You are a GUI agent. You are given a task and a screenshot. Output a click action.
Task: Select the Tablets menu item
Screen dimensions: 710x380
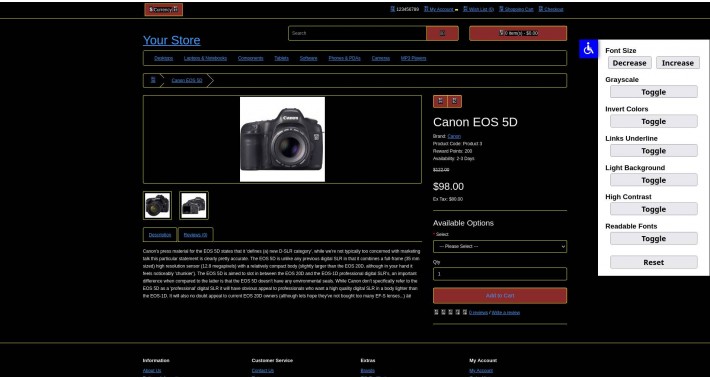(281, 58)
